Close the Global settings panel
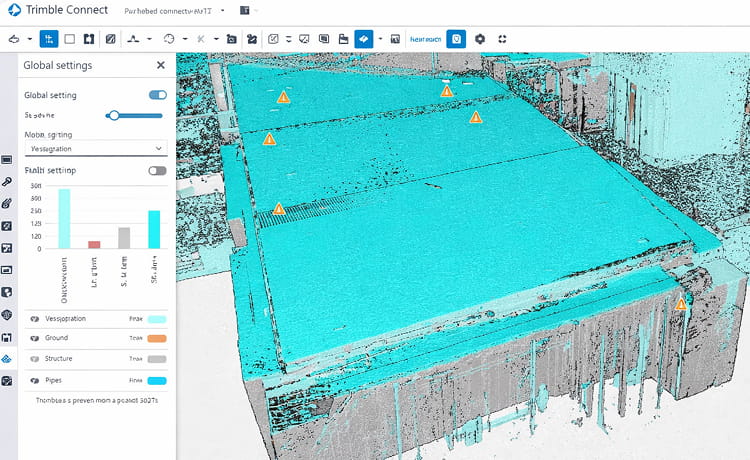The width and height of the screenshot is (750, 460). click(161, 65)
